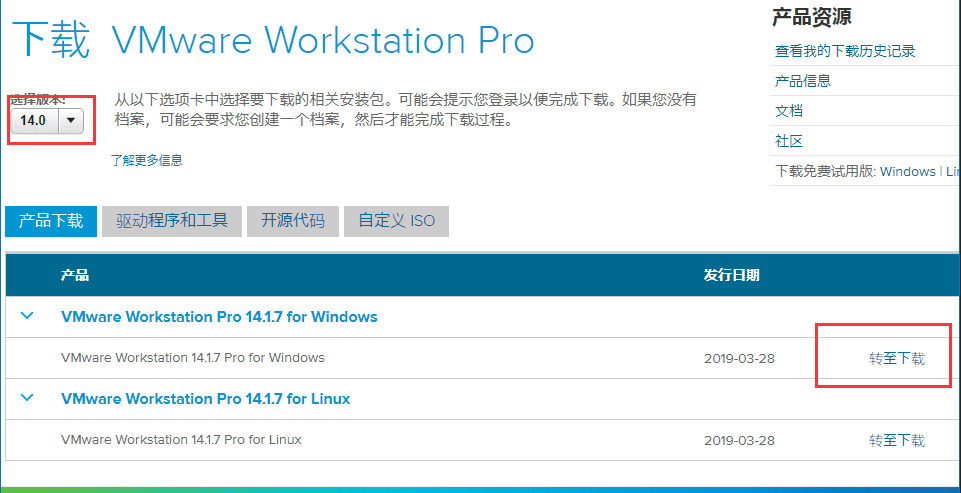Select VMware Workstation 14.1.7 Pro for Windows row text
Viewport: 961px width, 493px height.
pos(192,357)
